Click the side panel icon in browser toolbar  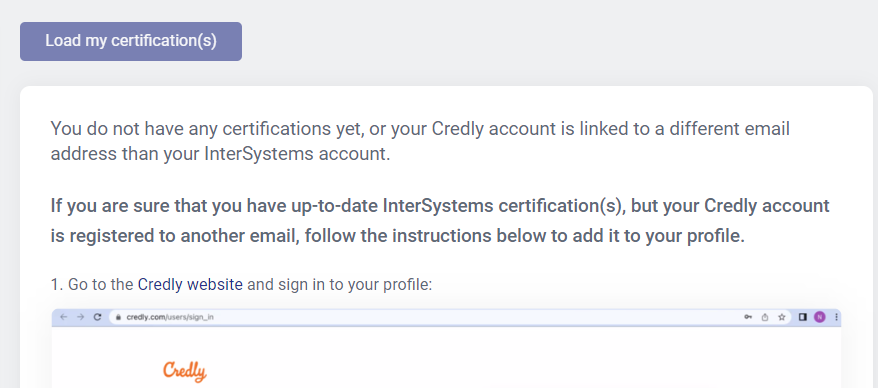pos(802,317)
